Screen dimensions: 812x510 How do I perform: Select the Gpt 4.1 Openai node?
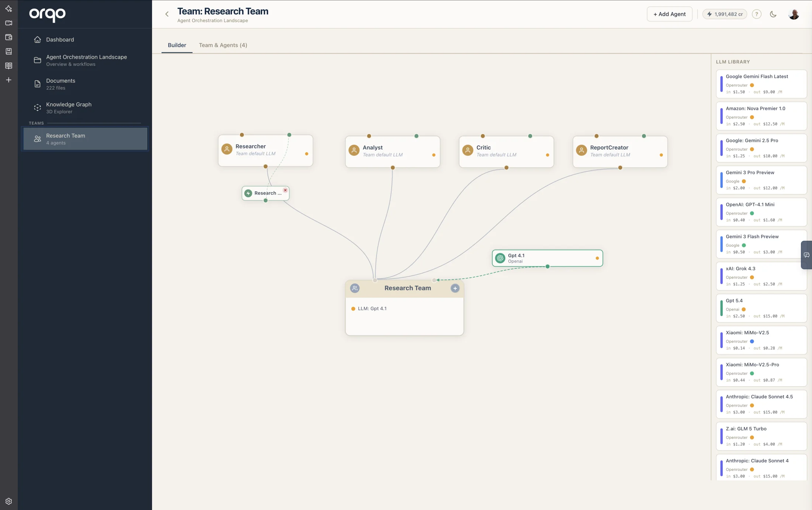pos(547,258)
